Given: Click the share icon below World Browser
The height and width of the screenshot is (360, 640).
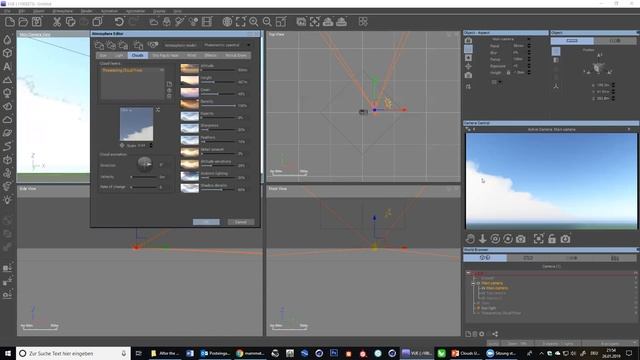Looking at the screenshot, I should pos(495,334).
